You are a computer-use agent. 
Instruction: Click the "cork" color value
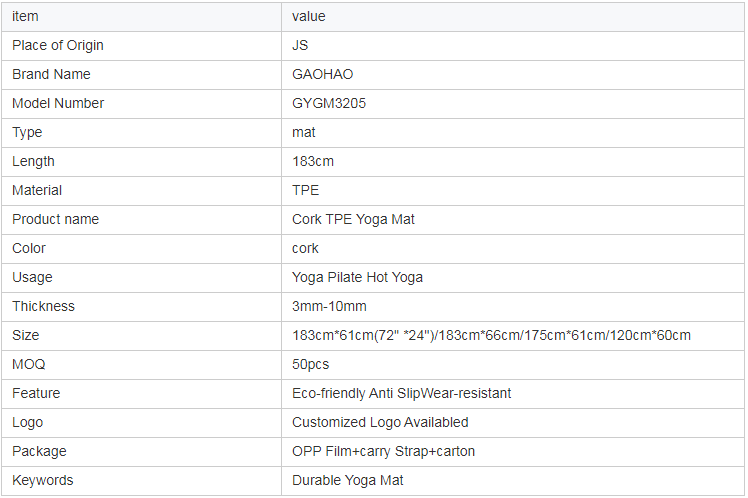pyautogui.click(x=305, y=248)
